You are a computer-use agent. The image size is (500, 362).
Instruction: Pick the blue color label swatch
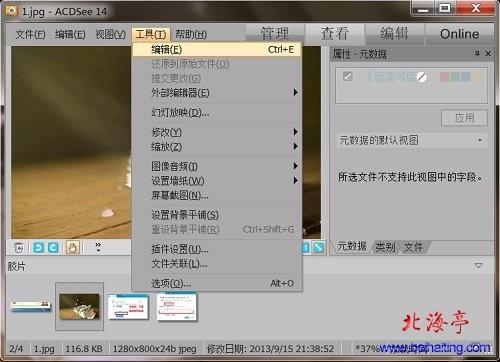466,77
